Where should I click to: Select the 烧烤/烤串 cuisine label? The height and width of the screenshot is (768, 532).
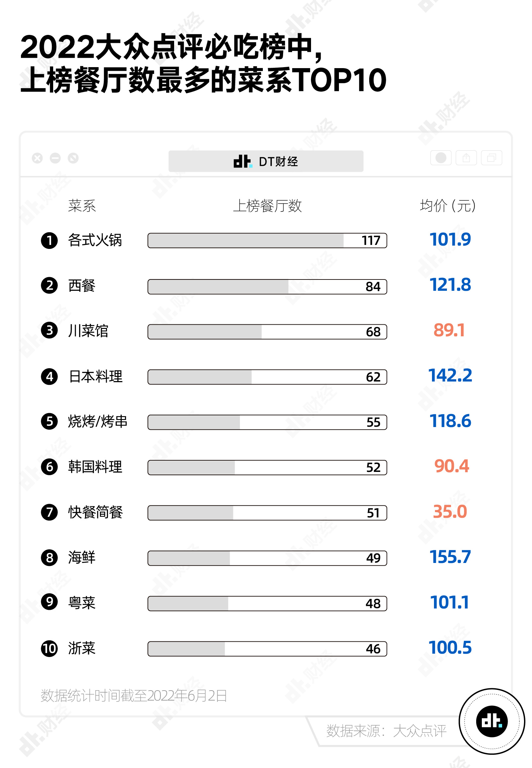point(98,422)
